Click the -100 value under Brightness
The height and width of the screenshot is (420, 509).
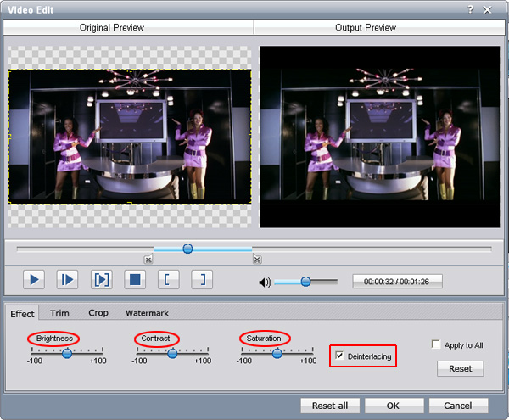[x=35, y=361]
